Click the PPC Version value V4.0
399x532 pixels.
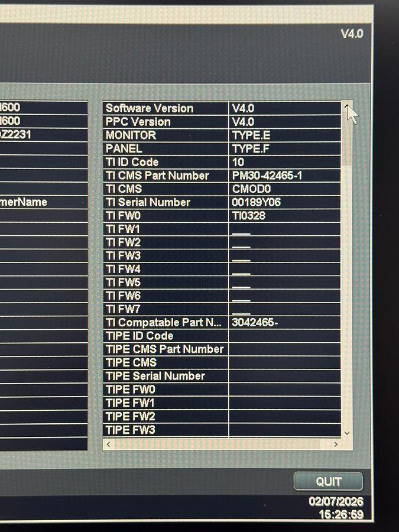pos(243,122)
